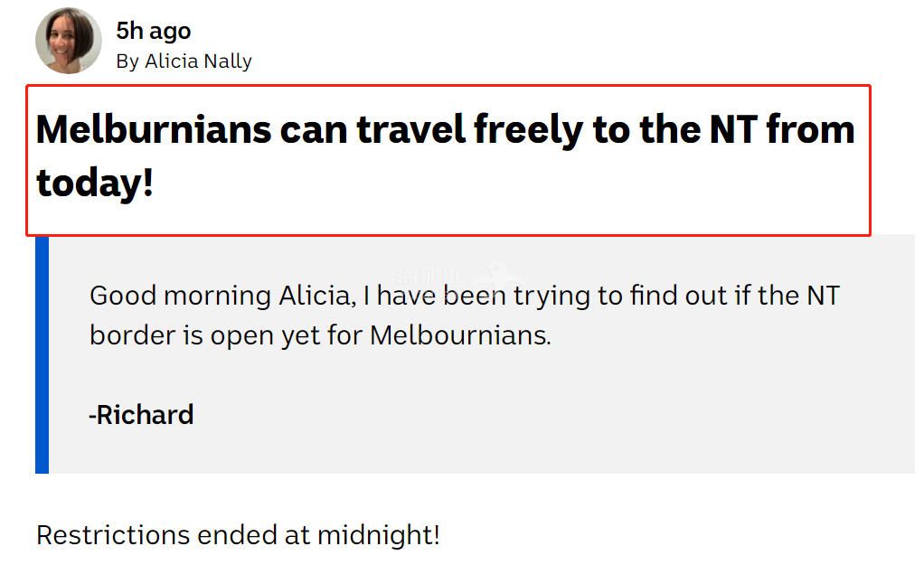Click the word 'Melburnians' in the headline
This screenshot has width=924, height=565.
(154, 129)
